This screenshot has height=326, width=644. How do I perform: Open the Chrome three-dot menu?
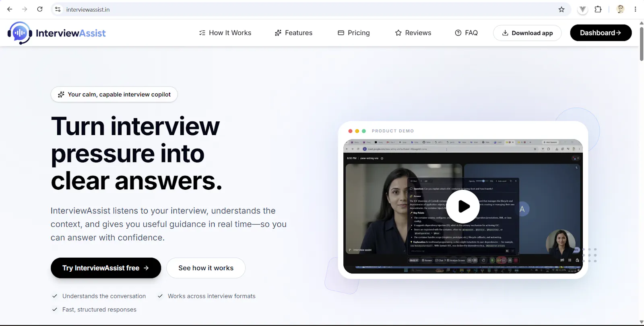tap(636, 9)
